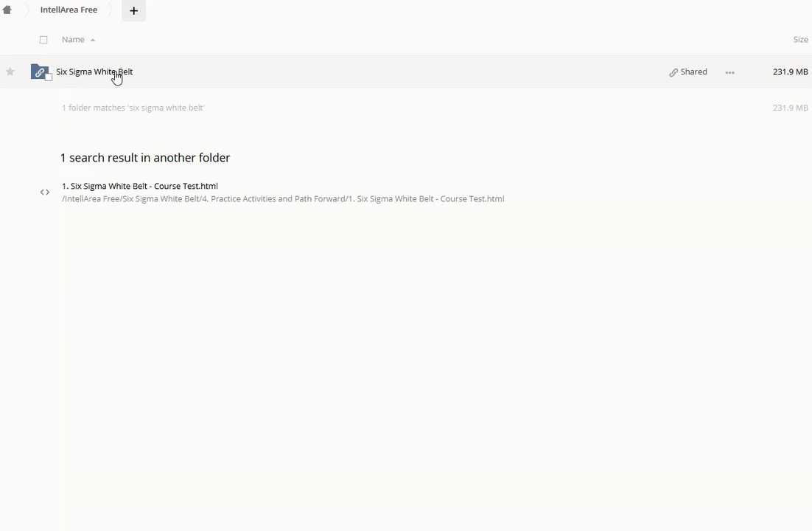Image resolution: width=812 pixels, height=531 pixels.
Task: Favorite the Six Sigma White Belt folder star
Action: [10, 72]
